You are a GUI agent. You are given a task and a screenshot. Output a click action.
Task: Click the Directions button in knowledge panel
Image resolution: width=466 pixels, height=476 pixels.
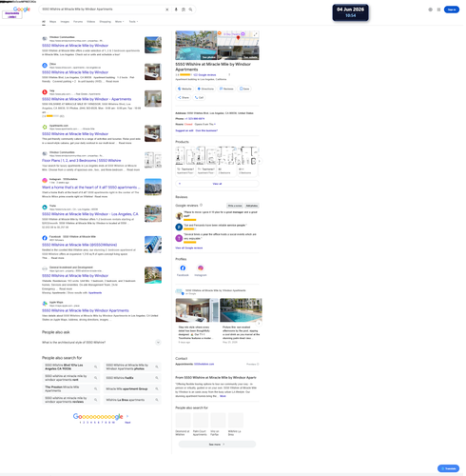coord(205,89)
